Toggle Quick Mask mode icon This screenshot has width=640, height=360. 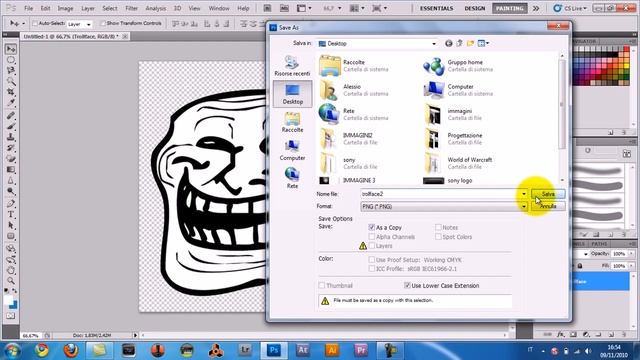(11, 316)
